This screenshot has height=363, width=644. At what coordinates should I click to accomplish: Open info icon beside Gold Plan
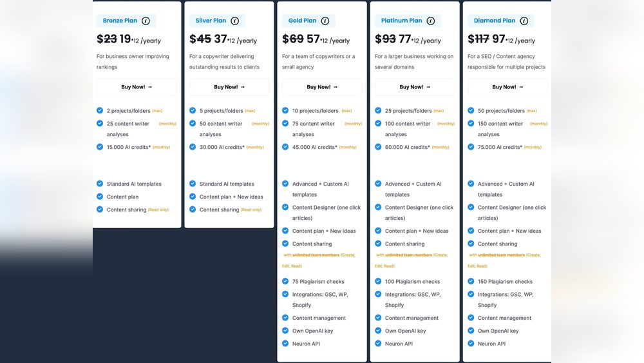click(325, 21)
